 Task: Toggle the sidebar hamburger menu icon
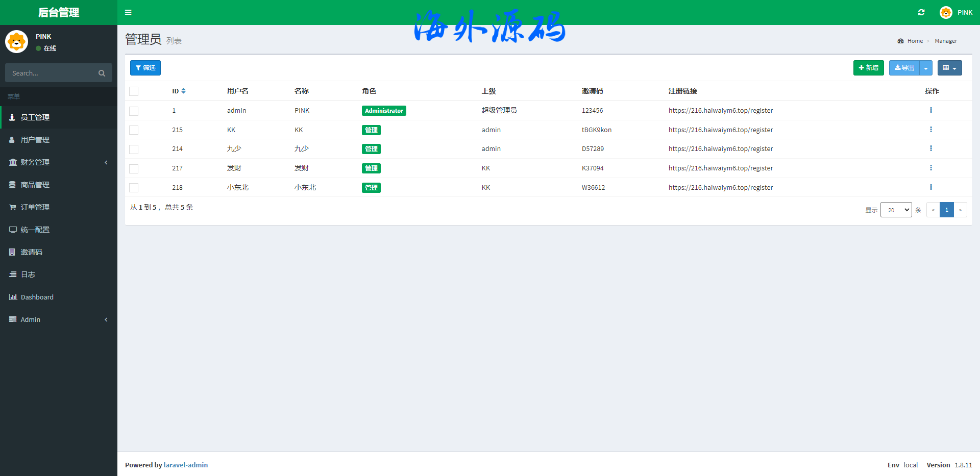click(128, 12)
